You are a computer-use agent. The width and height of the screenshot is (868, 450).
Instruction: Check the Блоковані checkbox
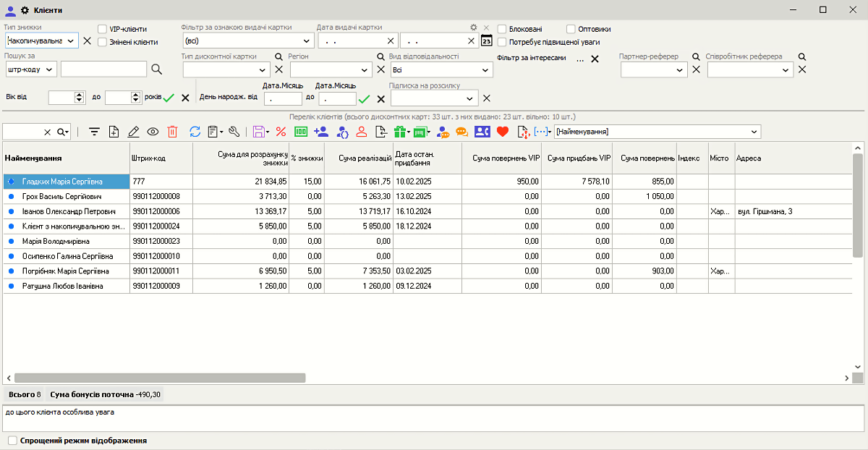point(502,29)
